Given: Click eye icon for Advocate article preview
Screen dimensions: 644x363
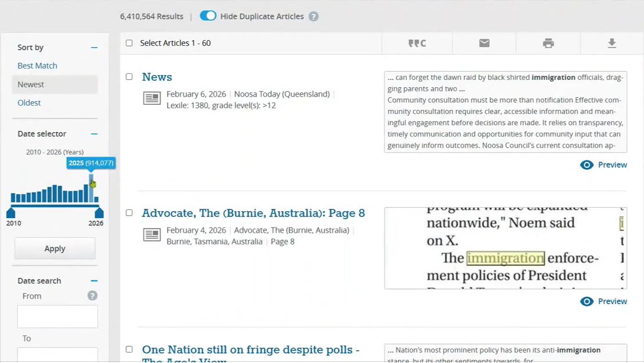Looking at the screenshot, I should [x=586, y=301].
